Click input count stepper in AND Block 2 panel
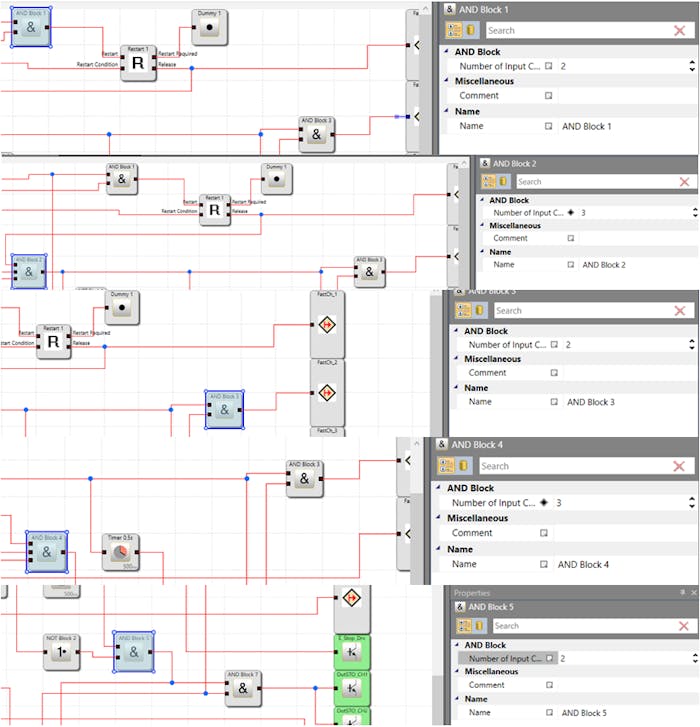700x727 pixels. (694, 212)
